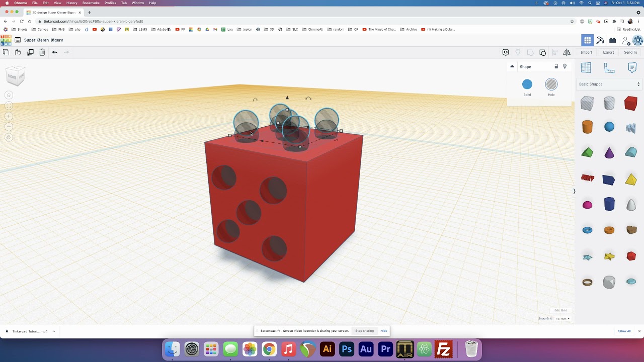Undo the last action
Viewport: 644px width, 362px height.
tap(55, 52)
